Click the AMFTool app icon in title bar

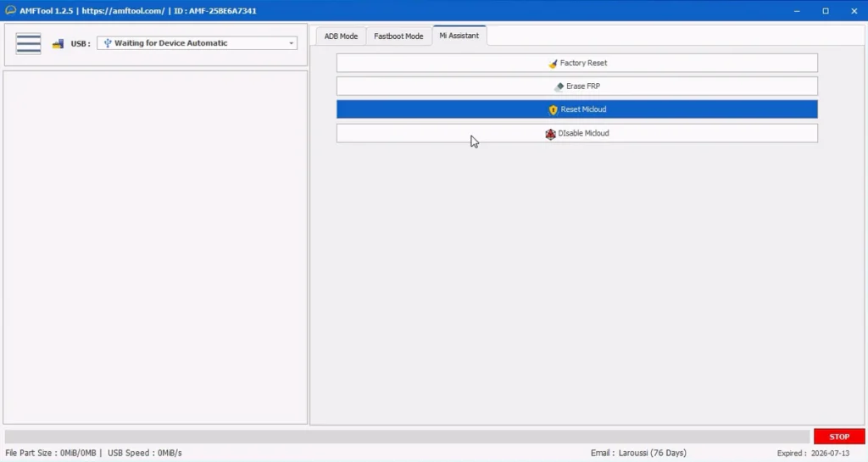point(10,11)
